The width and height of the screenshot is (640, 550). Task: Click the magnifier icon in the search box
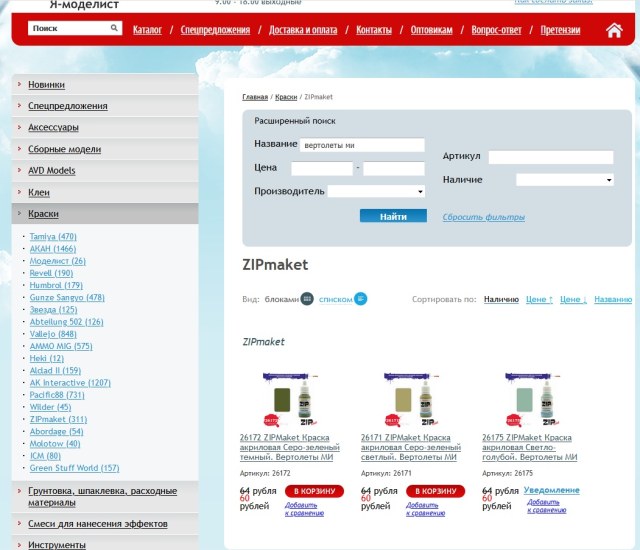pyautogui.click(x=115, y=28)
